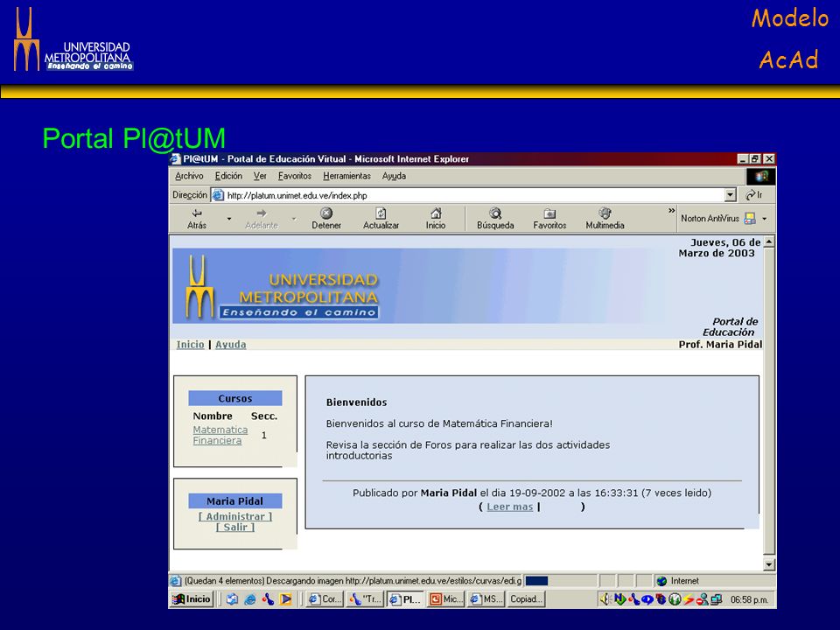Click the Adelante forward arrow button
Image resolution: width=840 pixels, height=630 pixels.
tap(262, 219)
